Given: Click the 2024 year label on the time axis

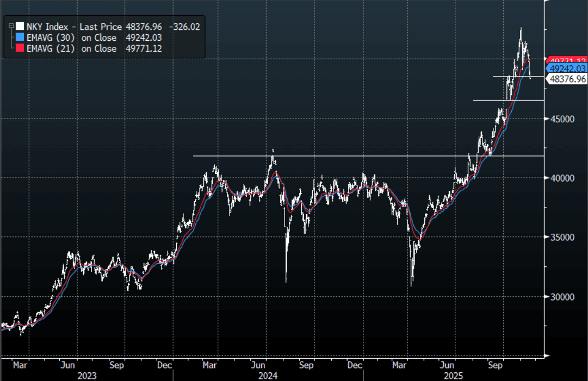Looking at the screenshot, I should coord(268,376).
